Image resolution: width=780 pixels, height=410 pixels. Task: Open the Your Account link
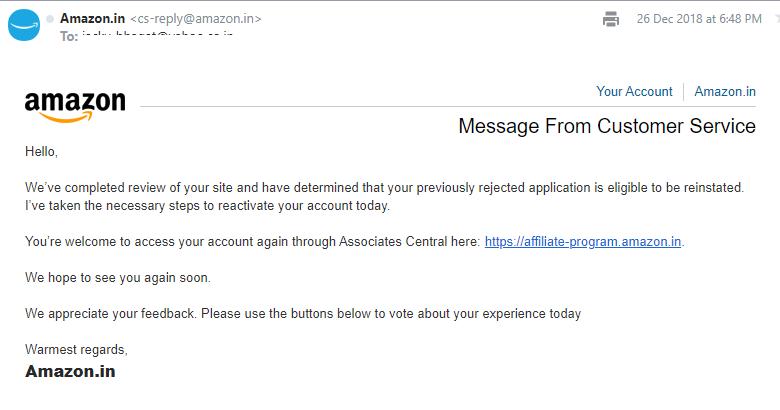634,92
